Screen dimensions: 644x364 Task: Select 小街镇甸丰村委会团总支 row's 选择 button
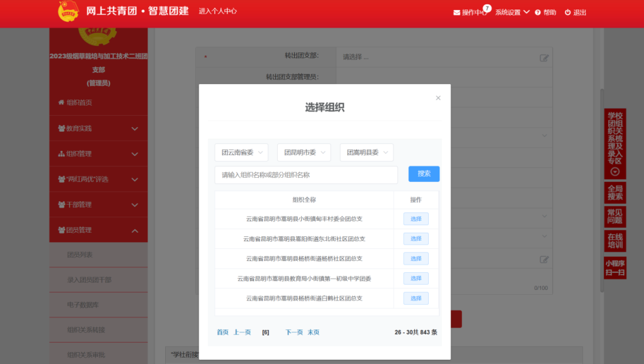point(416,219)
